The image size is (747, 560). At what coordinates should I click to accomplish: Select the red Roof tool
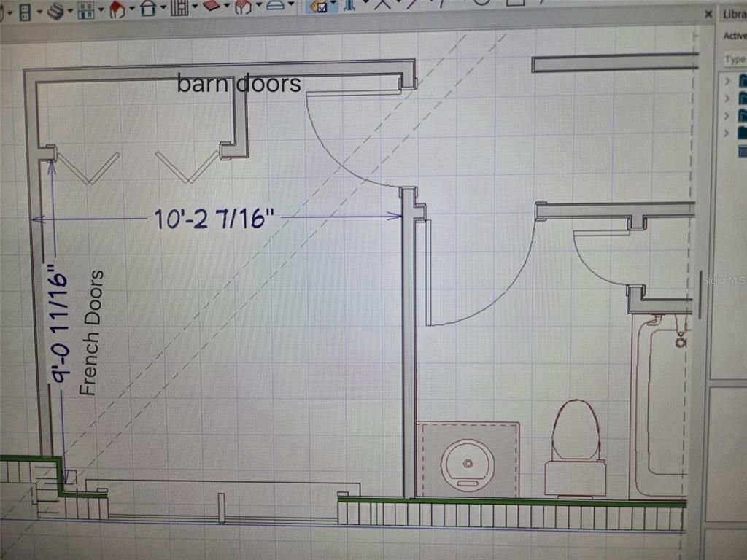117,10
